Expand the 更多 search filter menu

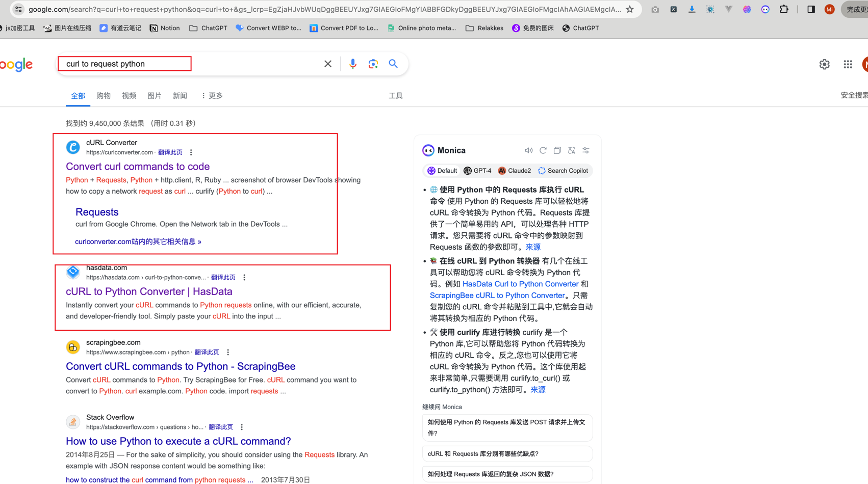tap(212, 96)
